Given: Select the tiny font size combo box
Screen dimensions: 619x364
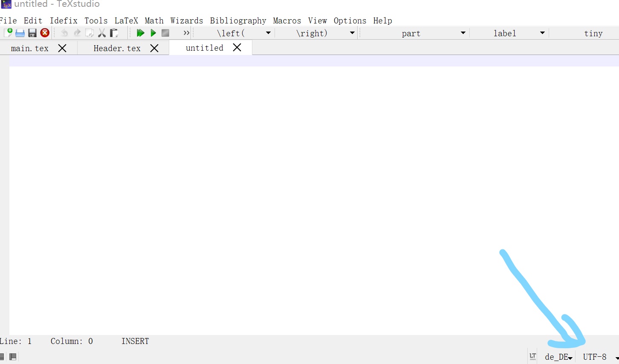Looking at the screenshot, I should coord(593,33).
